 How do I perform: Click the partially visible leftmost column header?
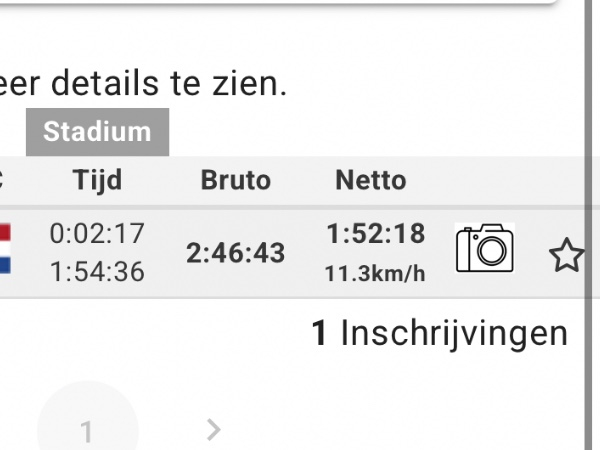point(3,180)
